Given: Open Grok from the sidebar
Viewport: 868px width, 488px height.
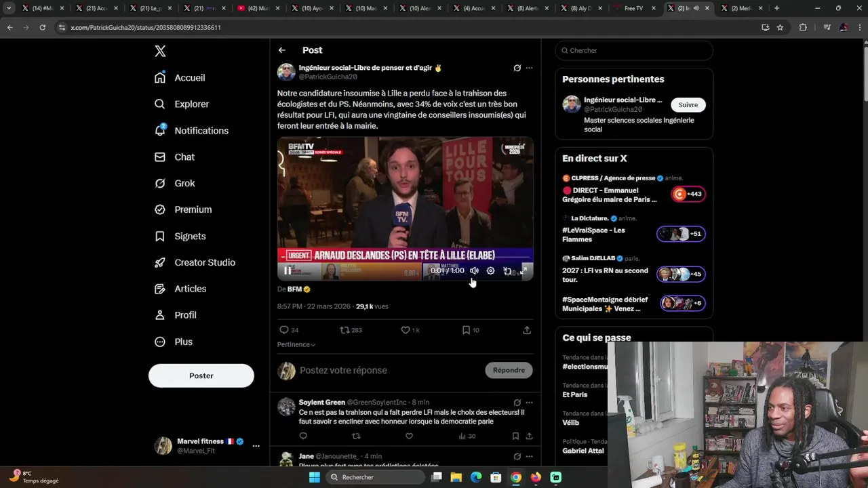Looking at the screenshot, I should pos(174,184).
